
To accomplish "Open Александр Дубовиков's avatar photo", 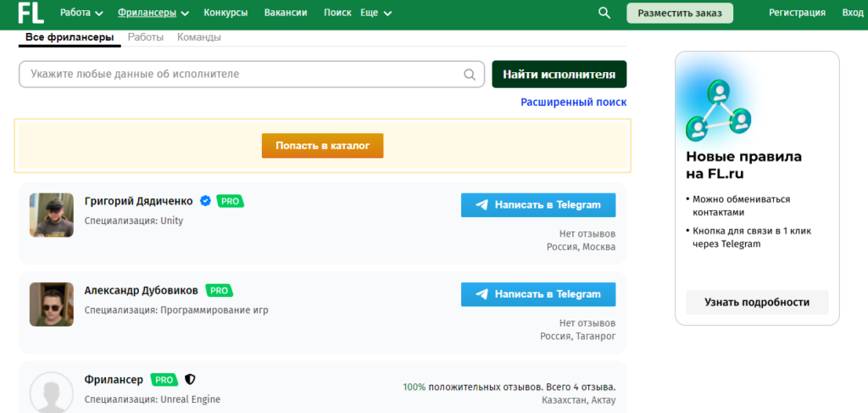I will 52,304.
